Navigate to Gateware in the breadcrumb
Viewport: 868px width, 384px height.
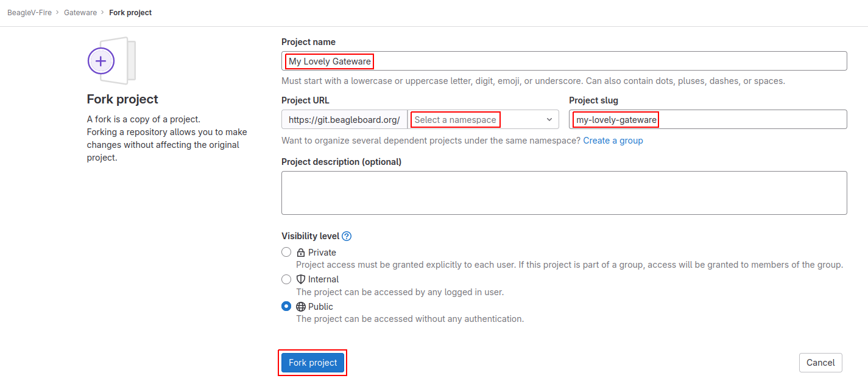point(80,13)
